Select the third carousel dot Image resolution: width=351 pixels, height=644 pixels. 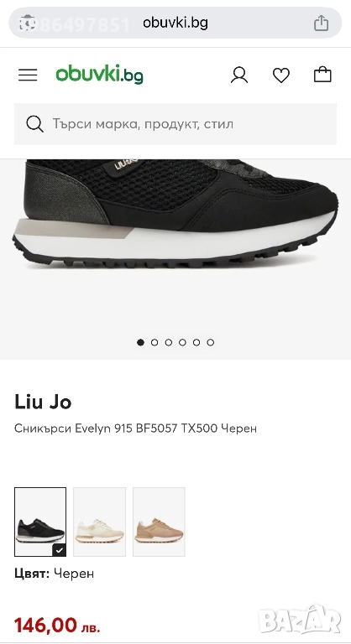(x=169, y=342)
